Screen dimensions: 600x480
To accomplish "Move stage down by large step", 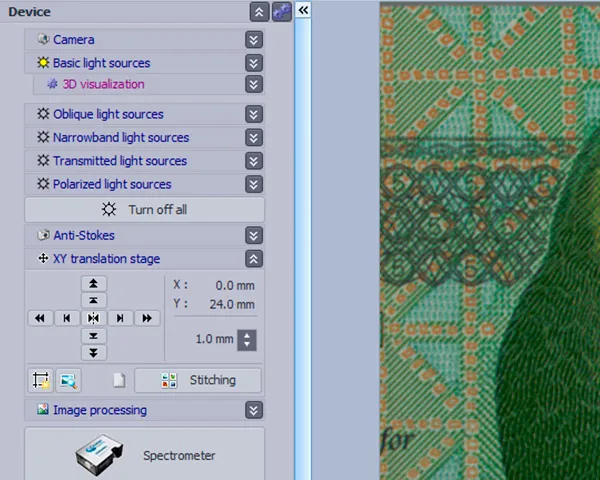I will 93,353.
